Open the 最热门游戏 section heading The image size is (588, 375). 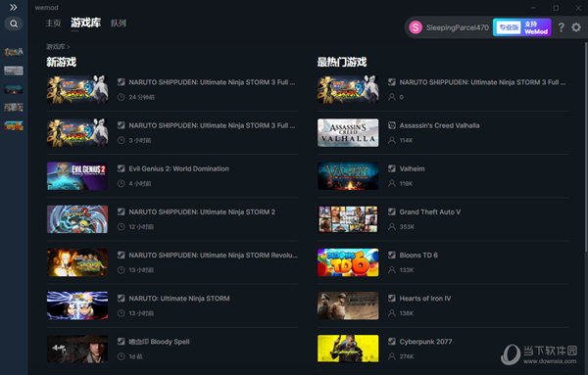[x=342, y=62]
